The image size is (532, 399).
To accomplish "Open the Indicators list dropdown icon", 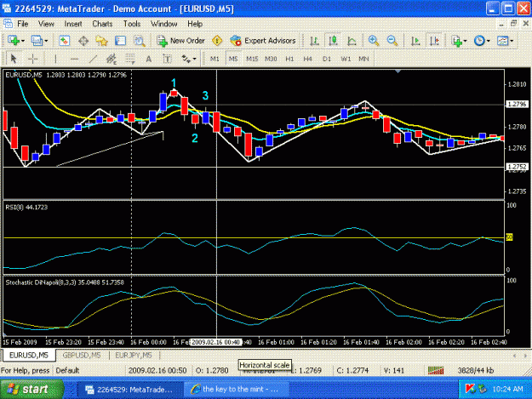I will point(457,41).
